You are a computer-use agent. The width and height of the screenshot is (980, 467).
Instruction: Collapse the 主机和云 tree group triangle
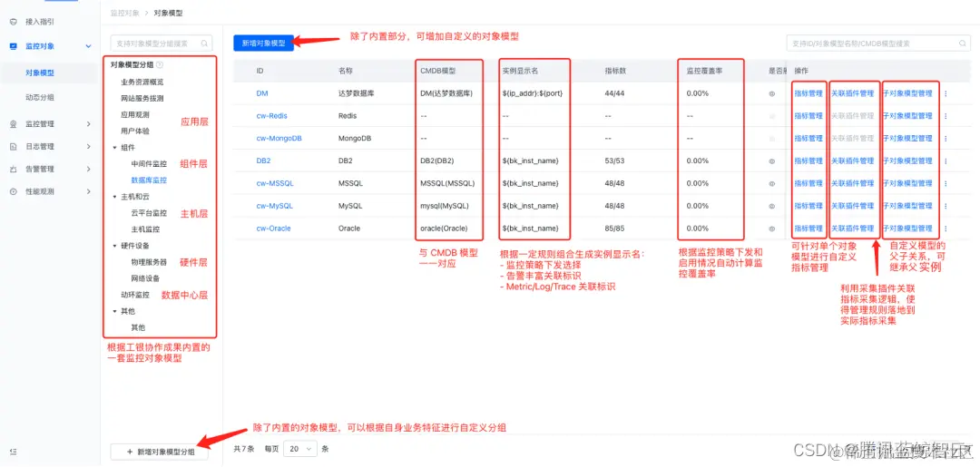click(115, 197)
